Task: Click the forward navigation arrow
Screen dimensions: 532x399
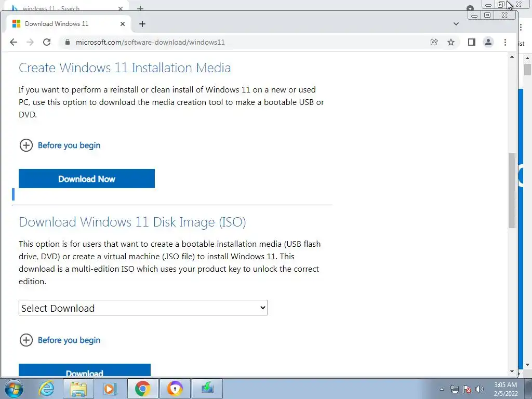Action: [30, 42]
